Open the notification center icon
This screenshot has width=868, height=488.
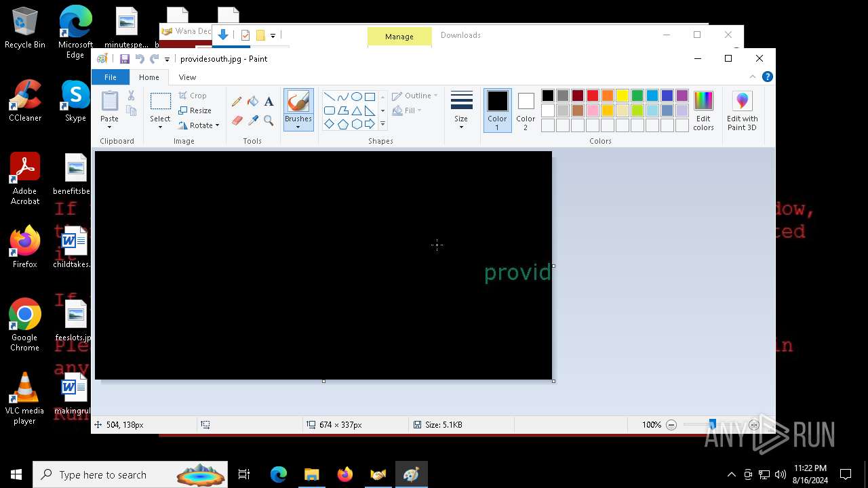coord(846,474)
